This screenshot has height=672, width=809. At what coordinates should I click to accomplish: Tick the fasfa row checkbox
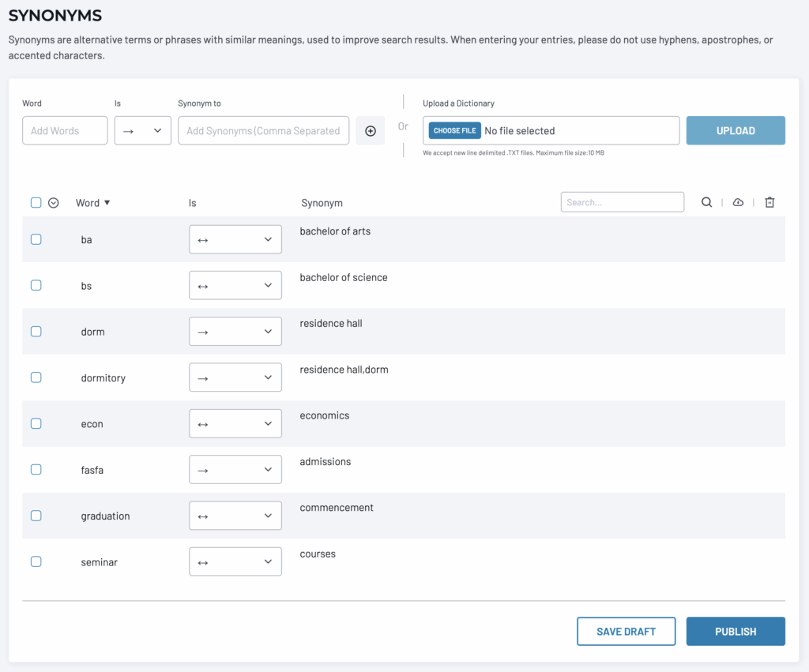point(36,469)
